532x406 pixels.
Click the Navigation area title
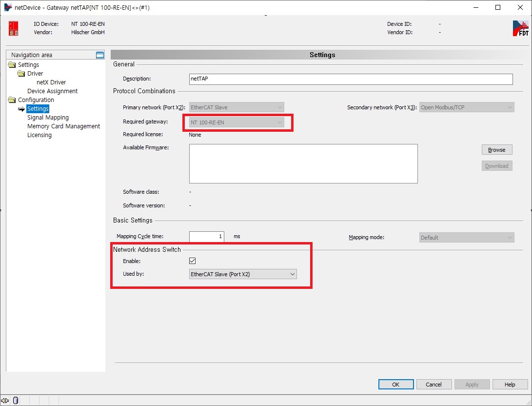(x=32, y=55)
